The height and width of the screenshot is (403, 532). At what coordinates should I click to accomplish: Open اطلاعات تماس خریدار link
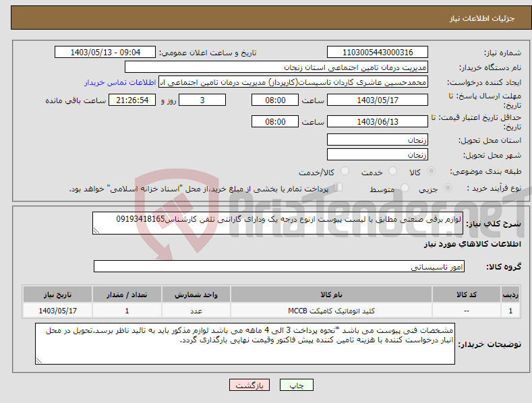tap(120, 82)
